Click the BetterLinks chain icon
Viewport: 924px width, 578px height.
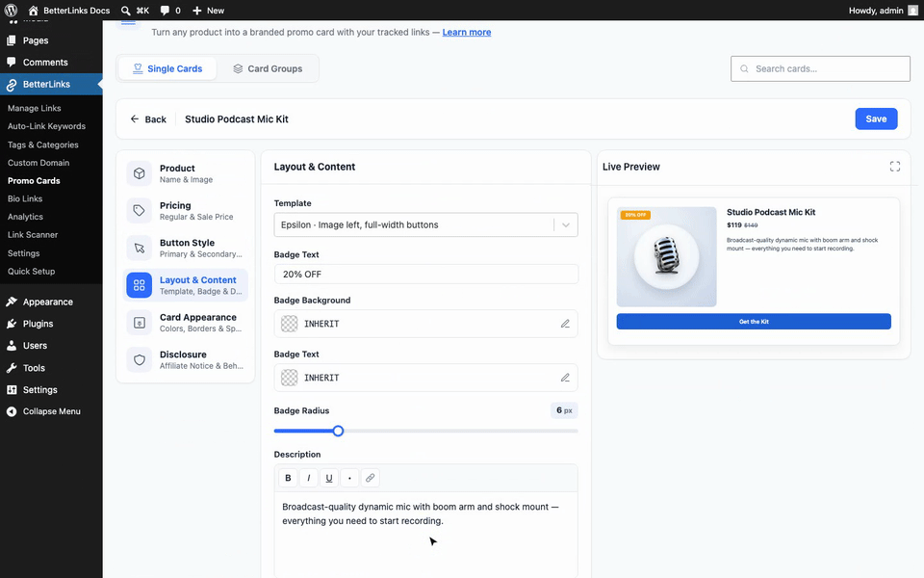12,85
